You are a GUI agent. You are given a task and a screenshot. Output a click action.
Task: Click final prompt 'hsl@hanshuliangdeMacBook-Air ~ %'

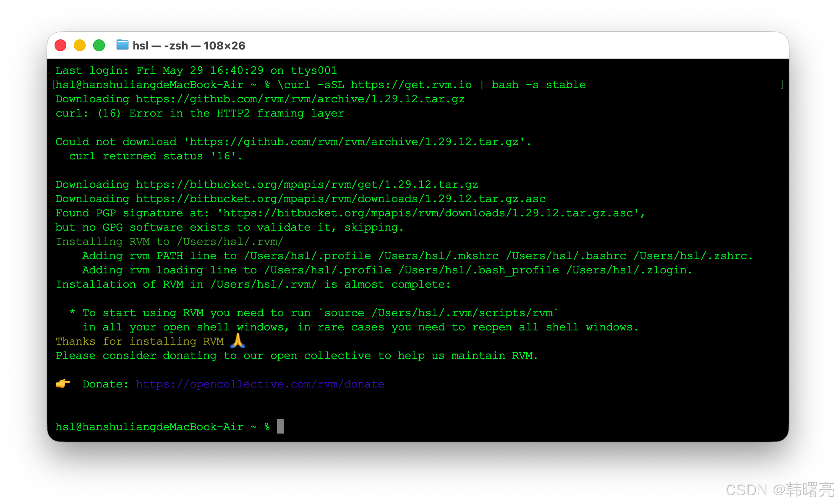(x=163, y=427)
